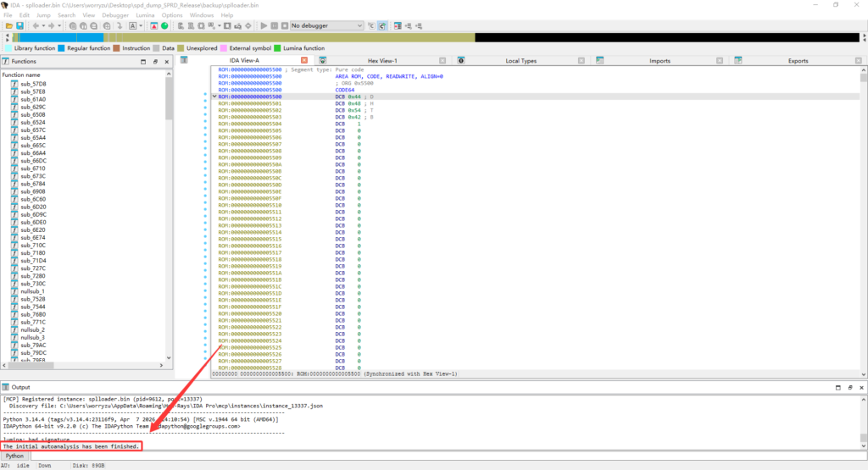Start the process with the play icon

point(264,26)
